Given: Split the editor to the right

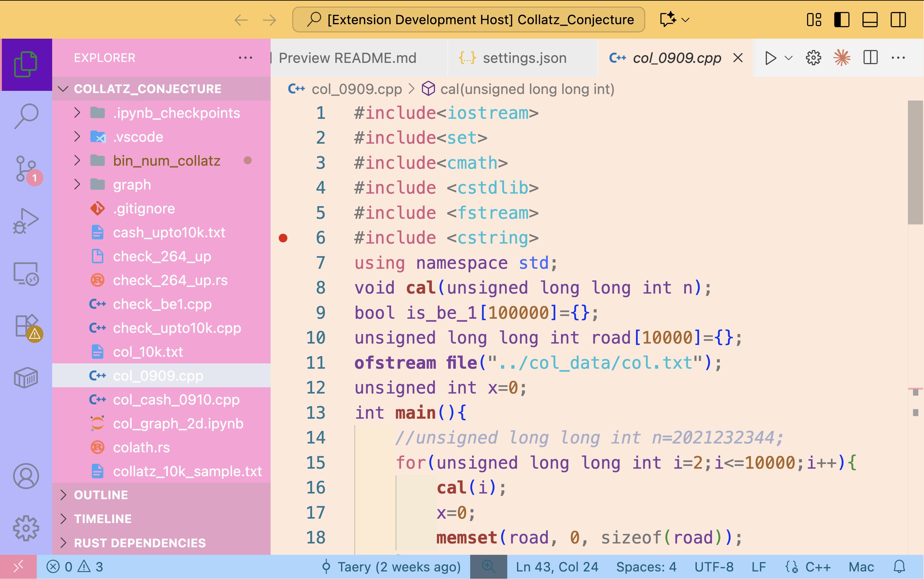Looking at the screenshot, I should pos(870,58).
